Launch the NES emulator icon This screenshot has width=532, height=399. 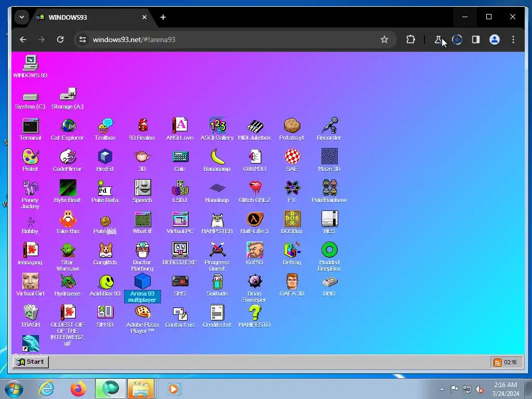click(329, 222)
